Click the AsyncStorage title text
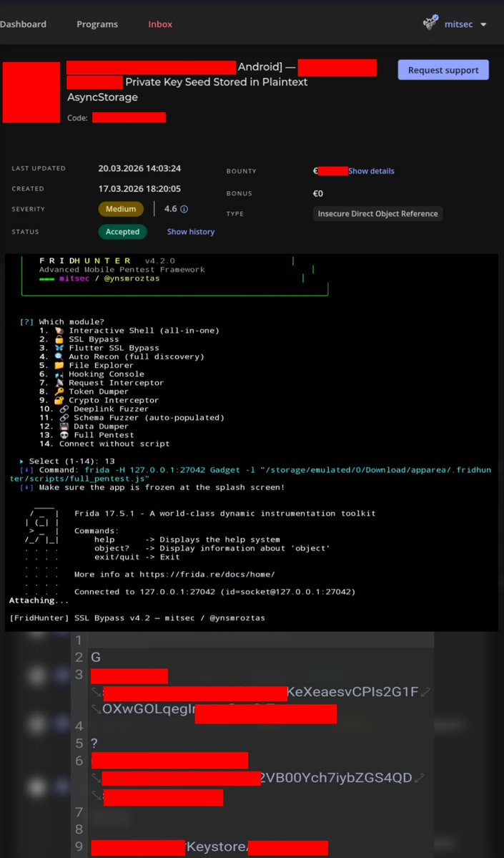The image size is (504, 858). tap(102, 97)
